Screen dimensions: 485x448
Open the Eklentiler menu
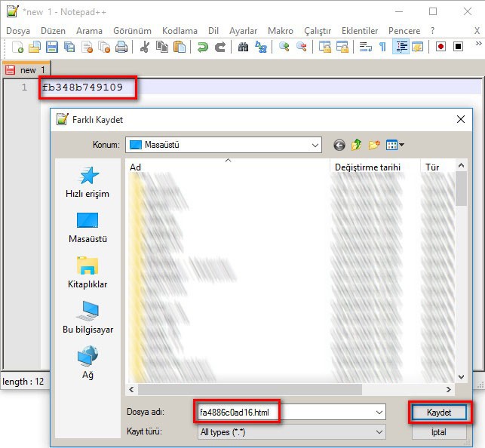tap(360, 31)
